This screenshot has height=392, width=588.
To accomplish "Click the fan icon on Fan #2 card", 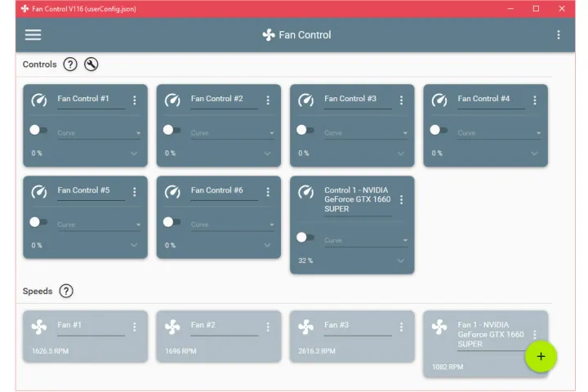I will (x=172, y=327).
